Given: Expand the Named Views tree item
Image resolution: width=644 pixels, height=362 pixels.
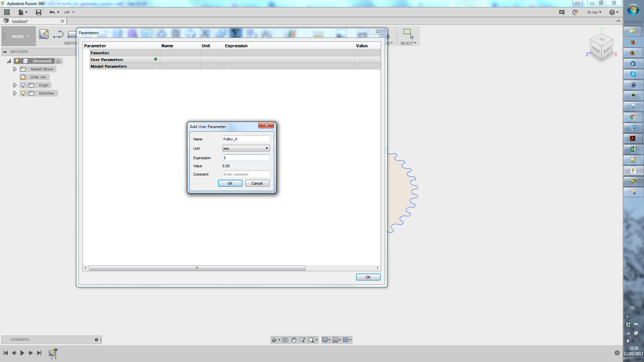Looking at the screenshot, I should 15,69.
